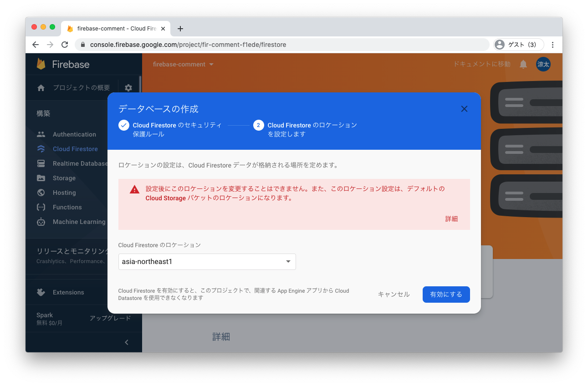The image size is (588, 386).
Task: Click the キャンセル cancel button
Action: (x=394, y=295)
